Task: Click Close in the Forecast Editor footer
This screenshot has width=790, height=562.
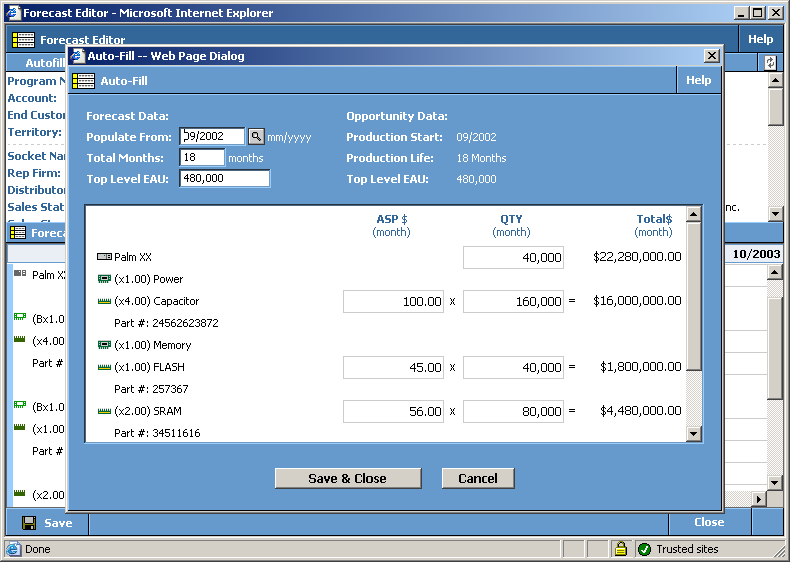Action: point(709,522)
